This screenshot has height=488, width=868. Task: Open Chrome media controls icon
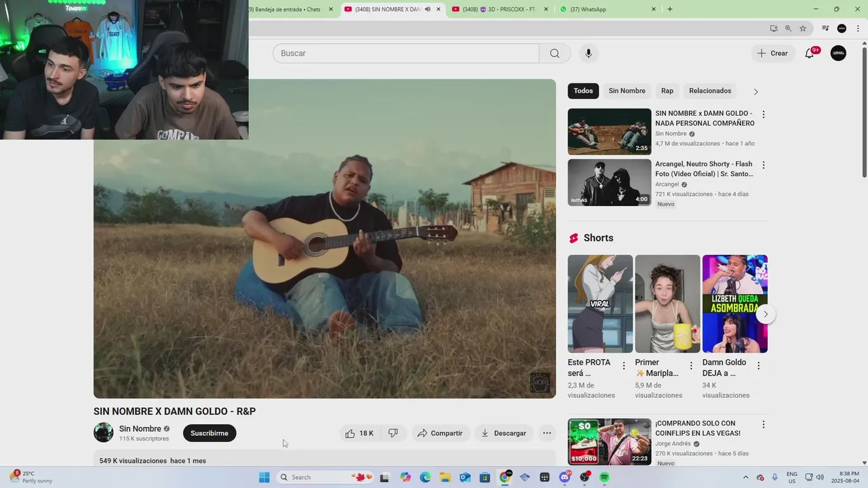(825, 28)
